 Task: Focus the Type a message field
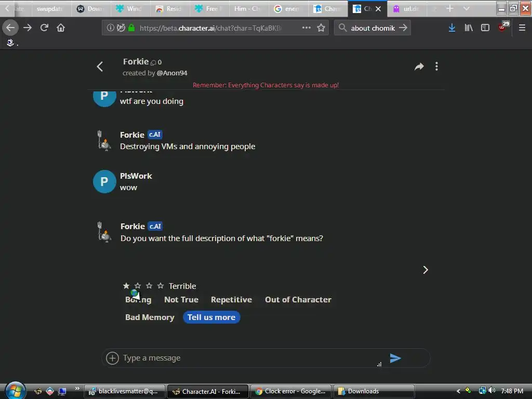(x=249, y=358)
